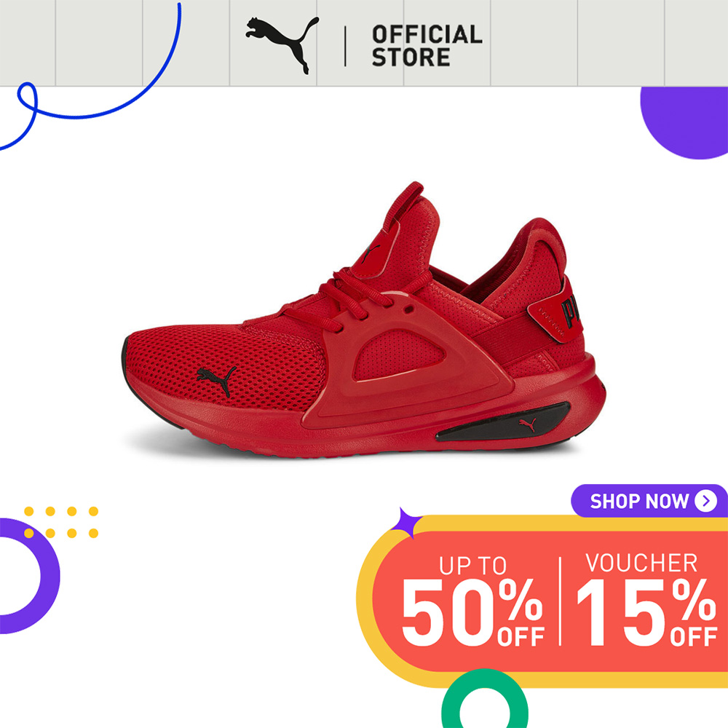Click the OFFICIAL STORE header text
The height and width of the screenshot is (728, 728).
(427, 46)
